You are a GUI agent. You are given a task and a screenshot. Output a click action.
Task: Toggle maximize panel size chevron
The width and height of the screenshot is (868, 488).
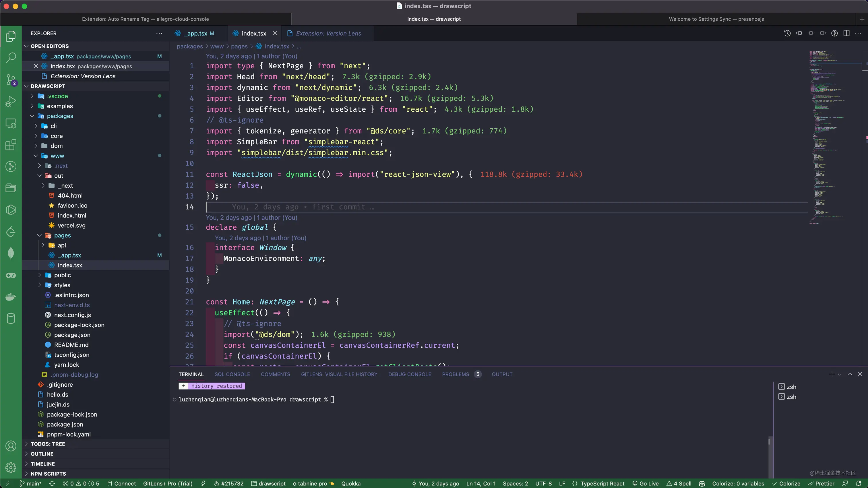(850, 374)
